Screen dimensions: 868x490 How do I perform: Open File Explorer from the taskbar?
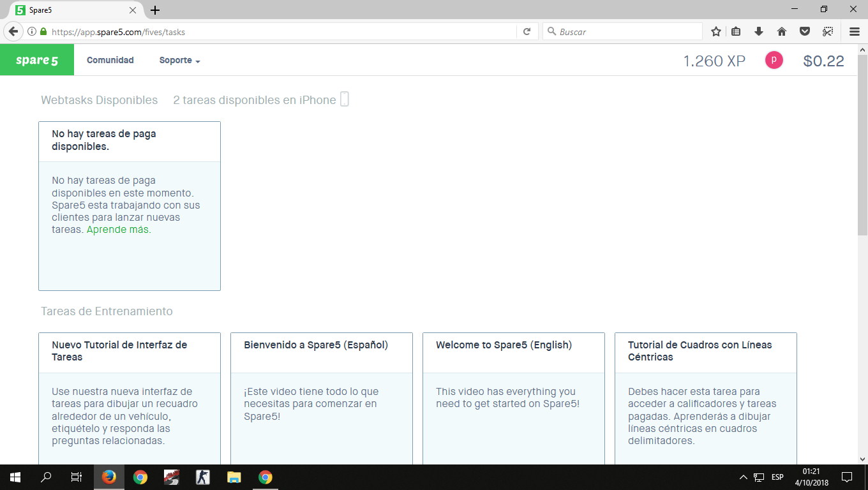coord(234,477)
